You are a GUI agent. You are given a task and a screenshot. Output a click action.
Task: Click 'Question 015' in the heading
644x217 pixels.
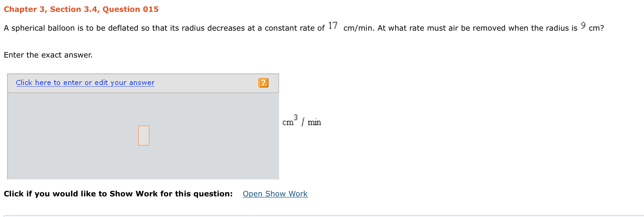point(130,9)
